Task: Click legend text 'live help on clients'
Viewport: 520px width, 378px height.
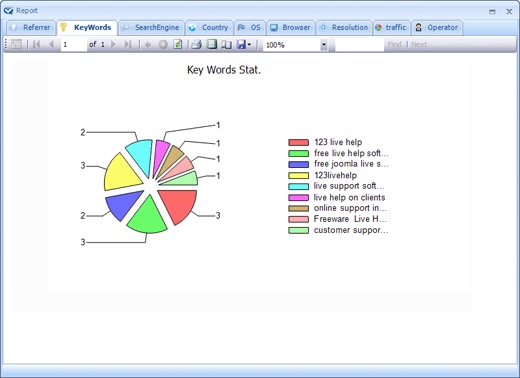Action: click(349, 198)
